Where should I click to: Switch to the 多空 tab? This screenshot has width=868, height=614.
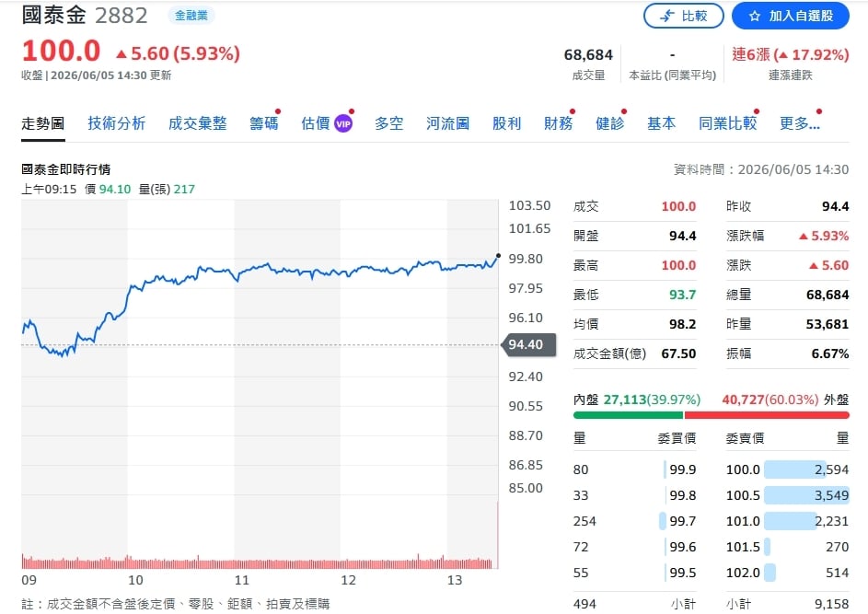388,123
